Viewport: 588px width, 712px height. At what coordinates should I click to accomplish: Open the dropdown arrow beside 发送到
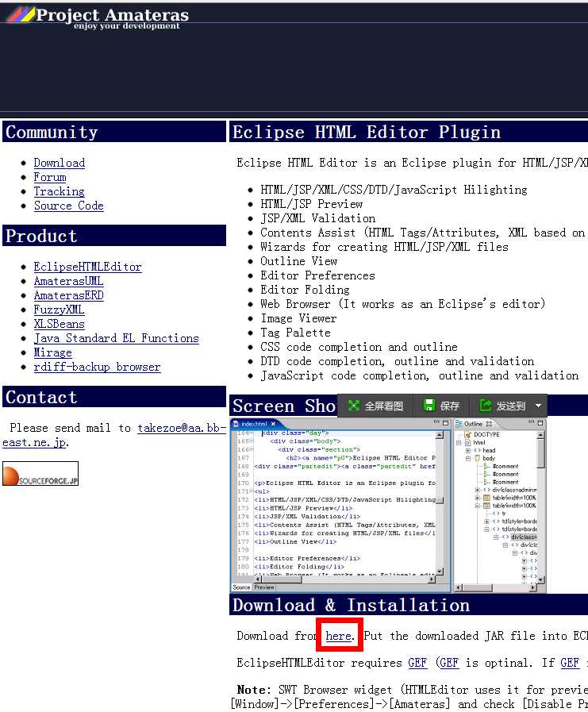pyautogui.click(x=538, y=406)
